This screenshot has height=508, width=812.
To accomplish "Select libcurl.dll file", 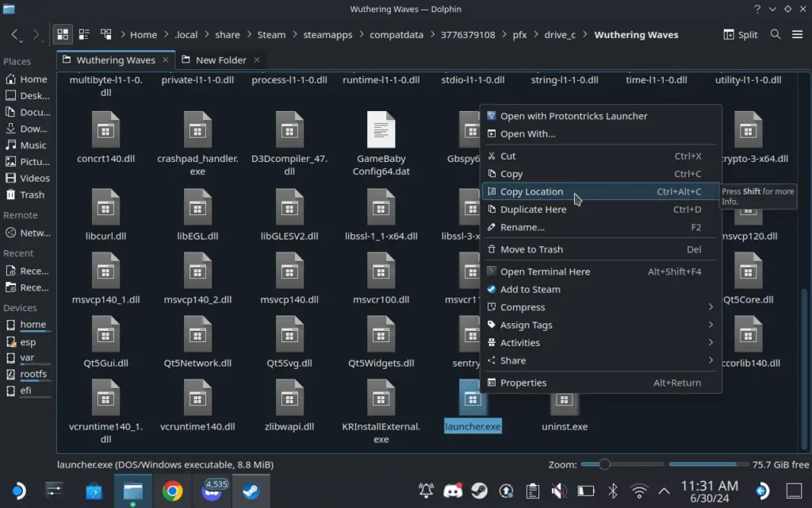I will 105,214.
